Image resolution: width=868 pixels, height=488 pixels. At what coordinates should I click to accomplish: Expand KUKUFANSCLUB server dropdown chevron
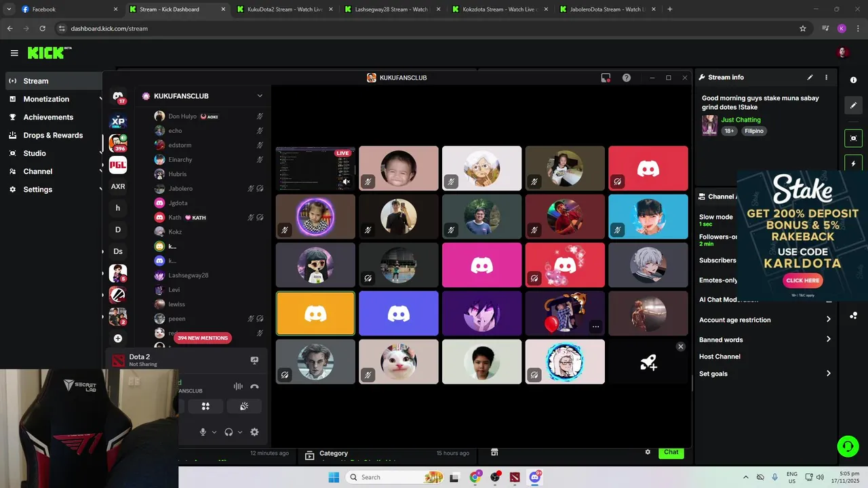[x=260, y=96]
